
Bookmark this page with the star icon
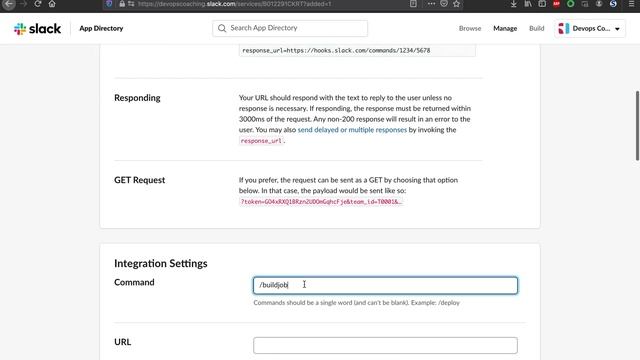(456, 4)
